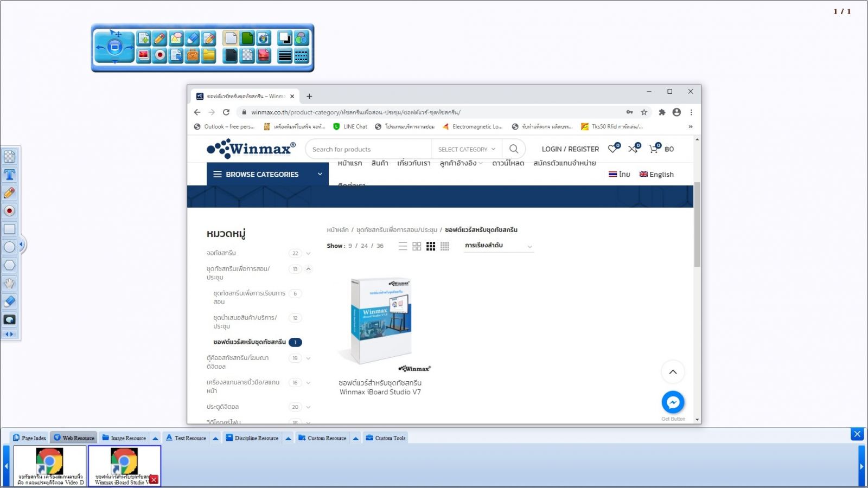The image size is (868, 488).
Task: Open the LINE Chat bookmark
Action: click(x=350, y=126)
